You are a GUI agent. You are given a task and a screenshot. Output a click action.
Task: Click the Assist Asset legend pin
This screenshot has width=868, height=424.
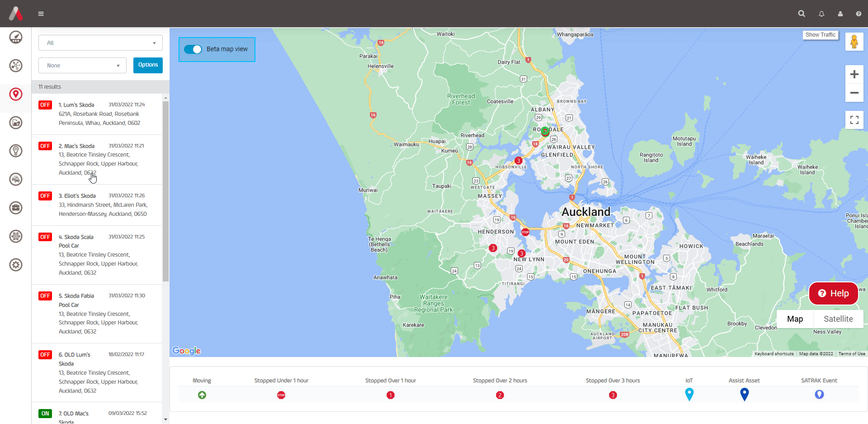744,394
